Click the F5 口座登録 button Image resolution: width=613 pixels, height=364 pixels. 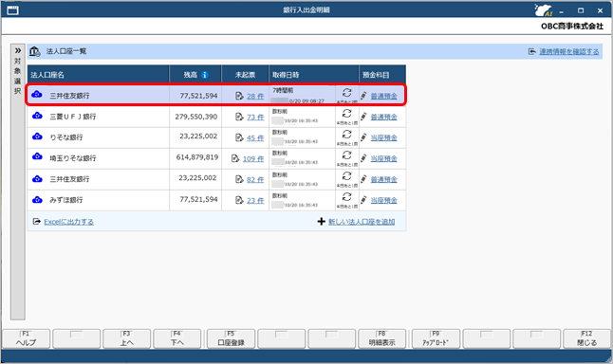(231, 338)
